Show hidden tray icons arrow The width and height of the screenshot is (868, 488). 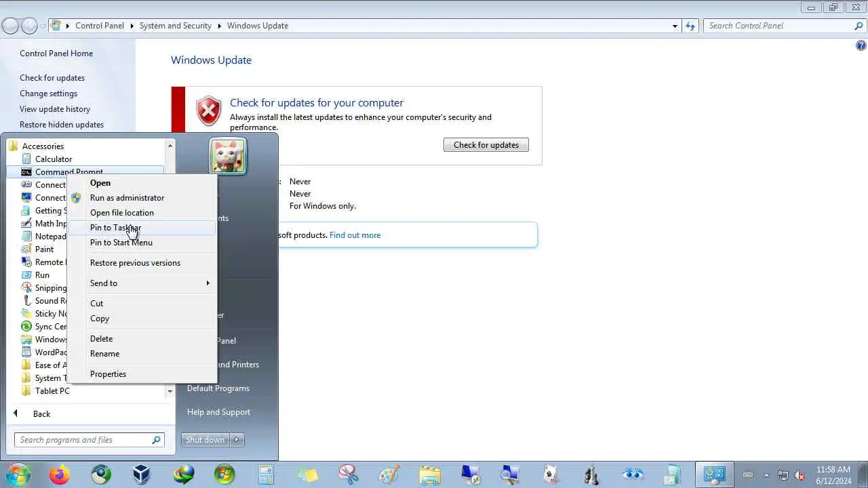767,475
